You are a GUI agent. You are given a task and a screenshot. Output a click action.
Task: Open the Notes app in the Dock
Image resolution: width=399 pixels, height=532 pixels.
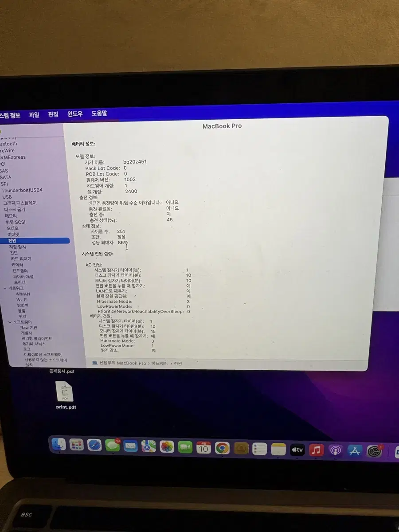click(278, 450)
